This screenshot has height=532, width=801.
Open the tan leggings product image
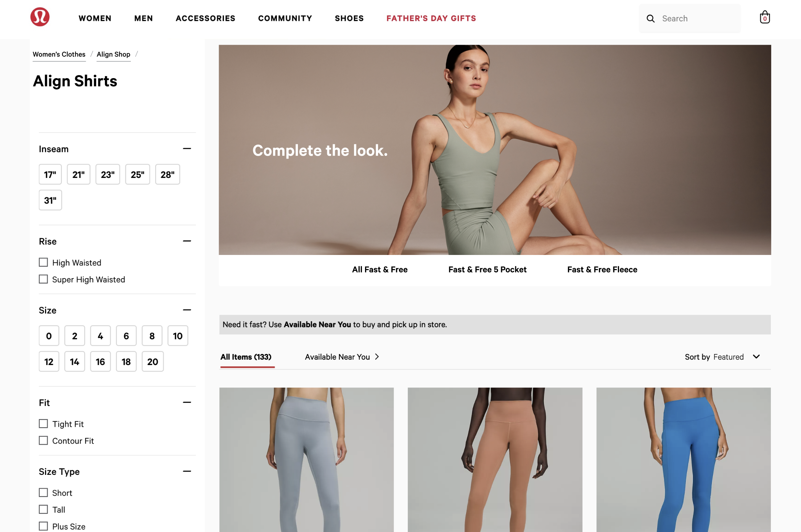[495, 460]
